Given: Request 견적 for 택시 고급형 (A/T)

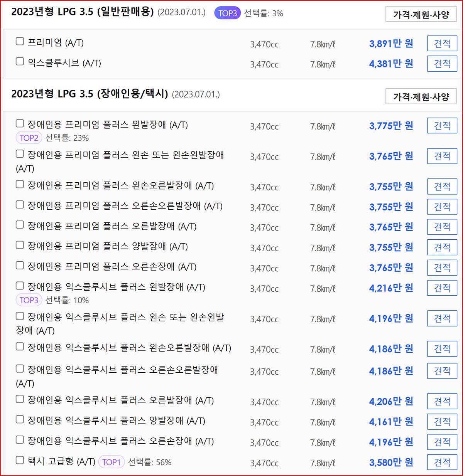Looking at the screenshot, I should (x=442, y=462).
